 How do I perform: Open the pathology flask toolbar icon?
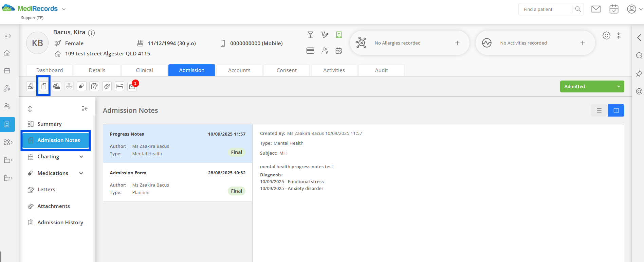coord(56,86)
